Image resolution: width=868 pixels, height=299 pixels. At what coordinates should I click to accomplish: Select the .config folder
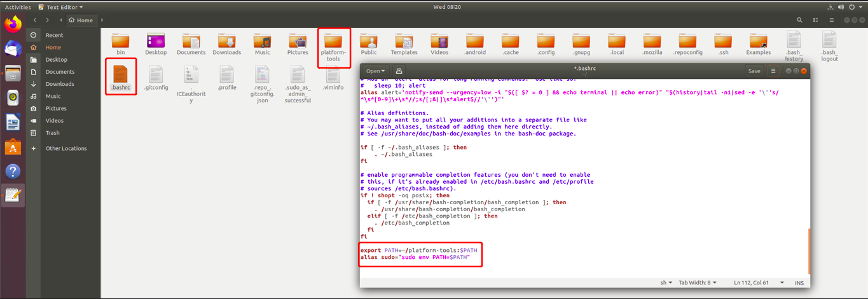pyautogui.click(x=546, y=44)
